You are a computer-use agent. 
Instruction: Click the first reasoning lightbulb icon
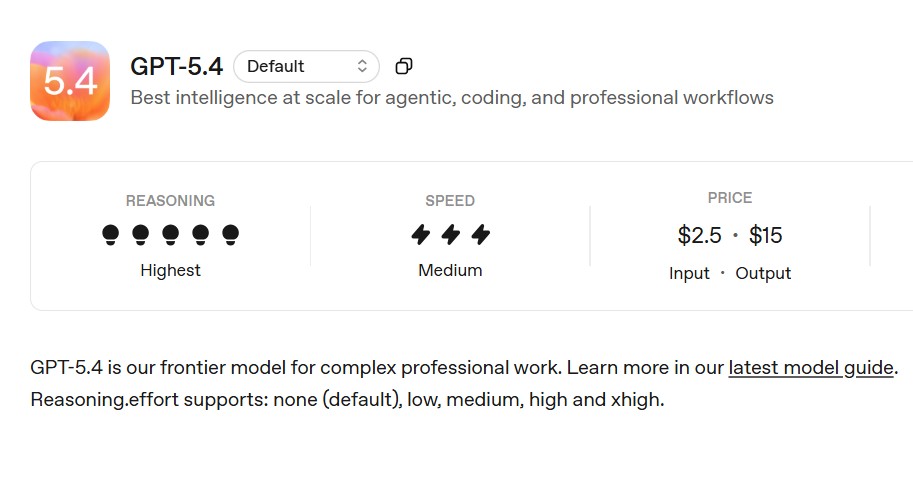click(111, 235)
